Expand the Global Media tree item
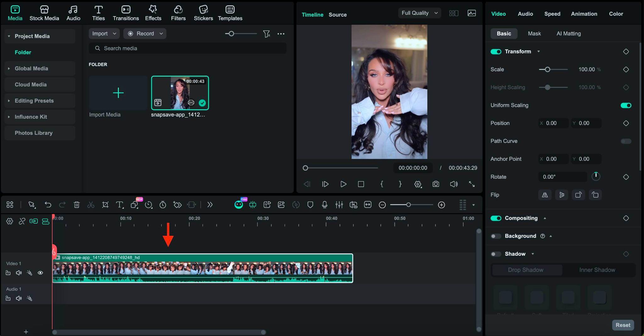The width and height of the screenshot is (644, 336). point(9,68)
